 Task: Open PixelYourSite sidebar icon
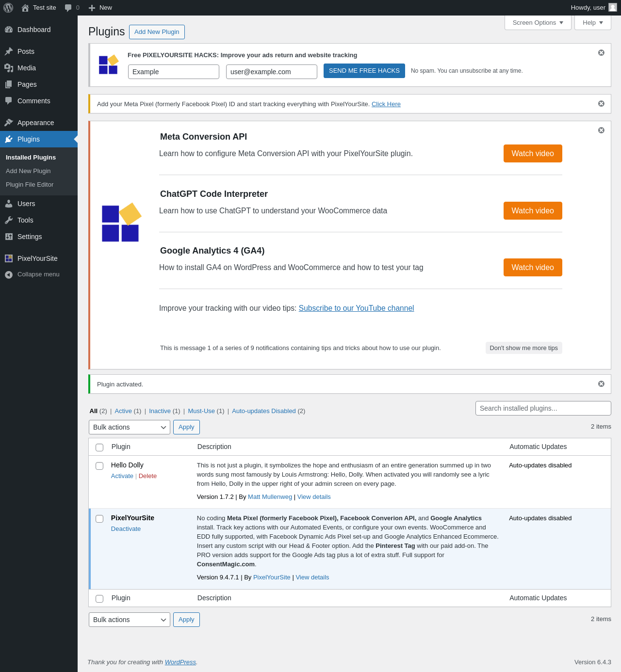click(9, 258)
